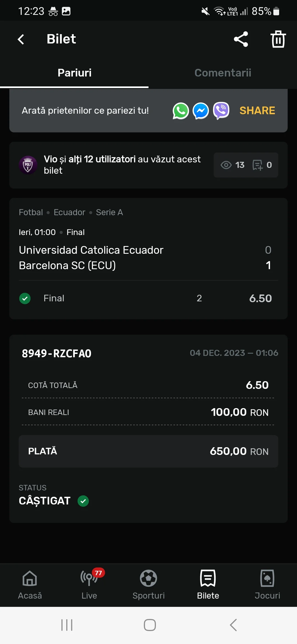This screenshot has width=297, height=644.
Task: Tap the back arrow beside Bilet
Action: pyautogui.click(x=21, y=39)
